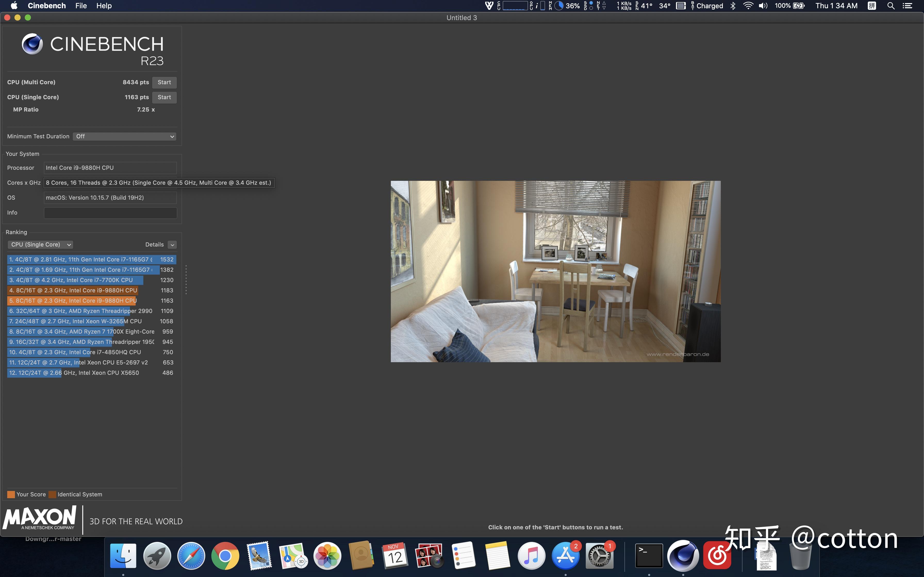Click the Bluetooth menu bar icon
This screenshot has width=924, height=577.
click(733, 6)
